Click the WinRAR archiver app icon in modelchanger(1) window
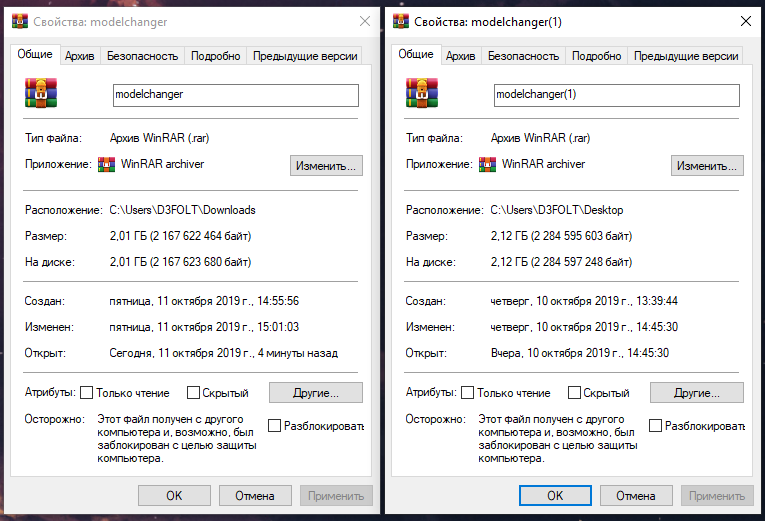Screen dimensions: 765x521 pos(487,164)
